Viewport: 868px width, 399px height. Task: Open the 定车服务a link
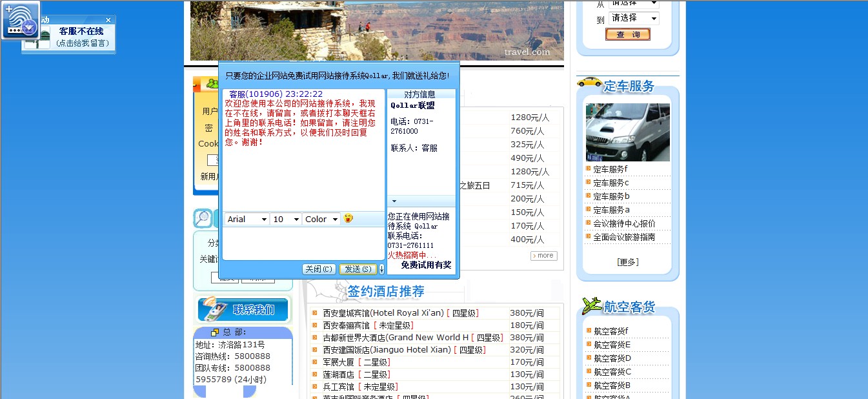(x=611, y=210)
